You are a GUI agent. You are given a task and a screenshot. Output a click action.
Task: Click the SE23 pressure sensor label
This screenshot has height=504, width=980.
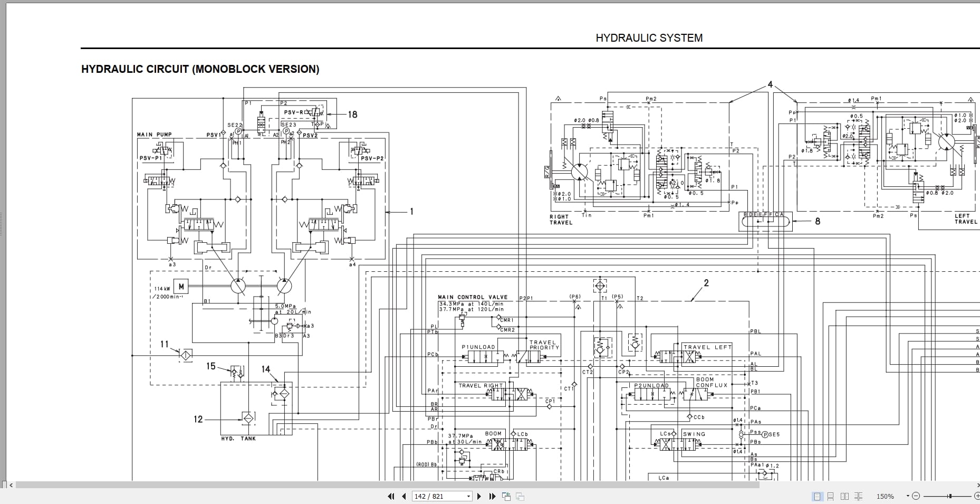coord(290,125)
